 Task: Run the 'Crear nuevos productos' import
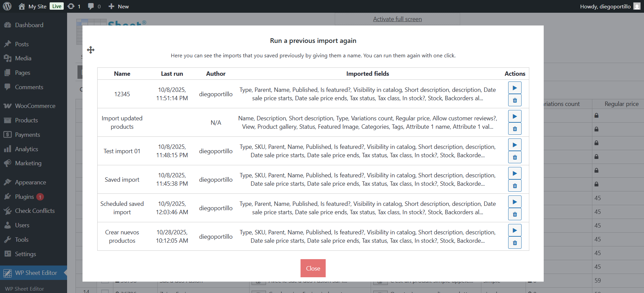coord(515,230)
